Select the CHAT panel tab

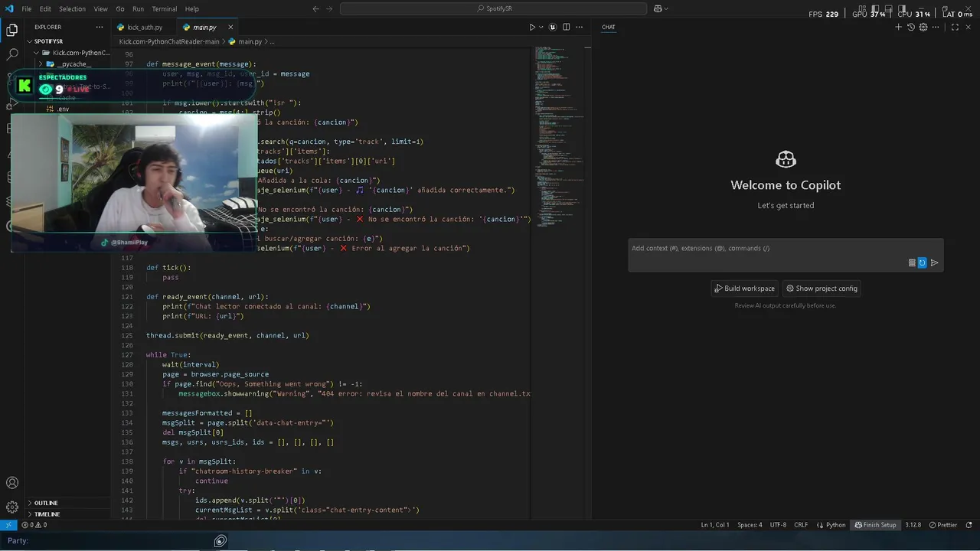pyautogui.click(x=608, y=27)
